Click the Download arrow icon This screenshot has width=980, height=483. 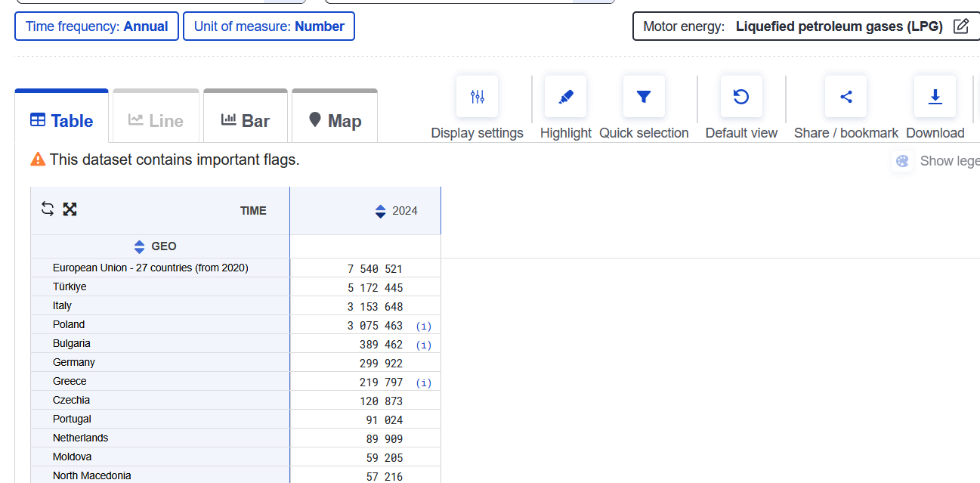coord(935,97)
